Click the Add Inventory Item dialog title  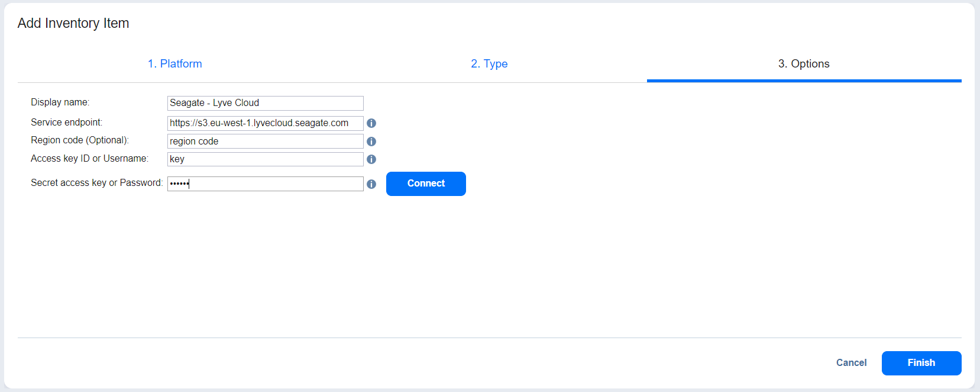click(x=73, y=23)
